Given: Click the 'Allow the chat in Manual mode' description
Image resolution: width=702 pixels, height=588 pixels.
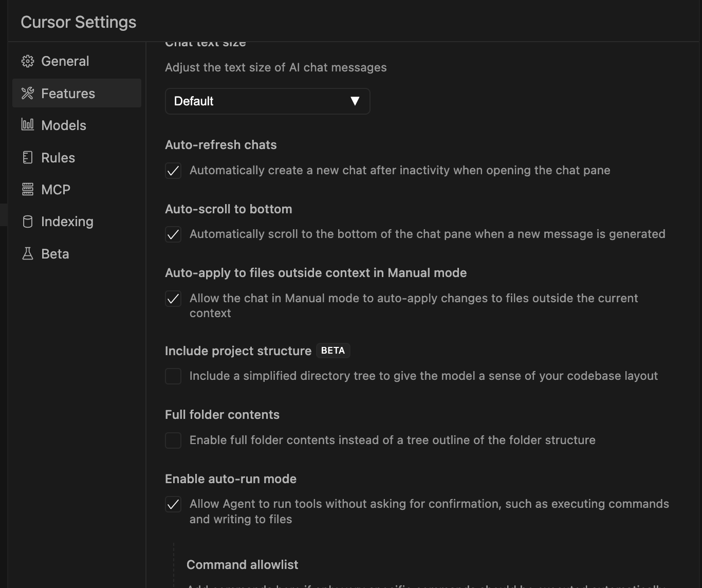Looking at the screenshot, I should coord(414,306).
